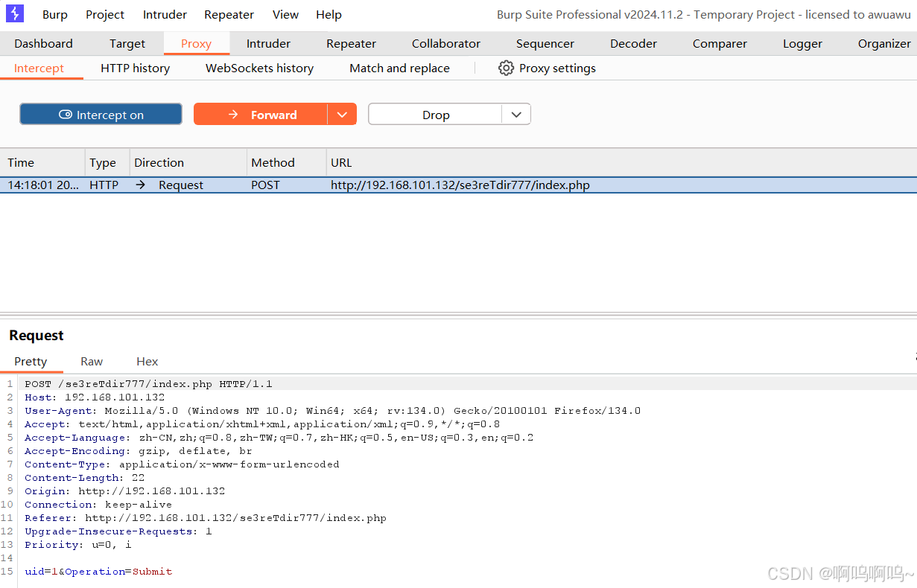The image size is (917, 588).
Task: Select the intercepted POST request row URL
Action: (460, 185)
